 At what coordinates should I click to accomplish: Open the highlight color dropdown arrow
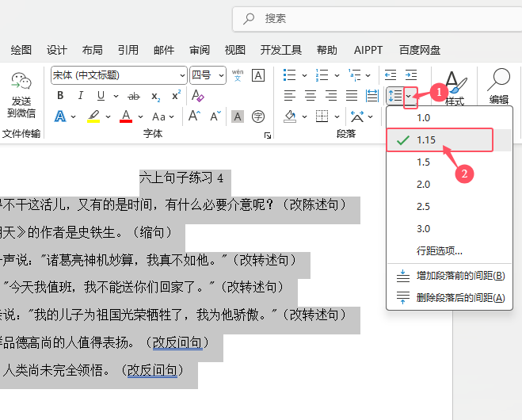108,117
